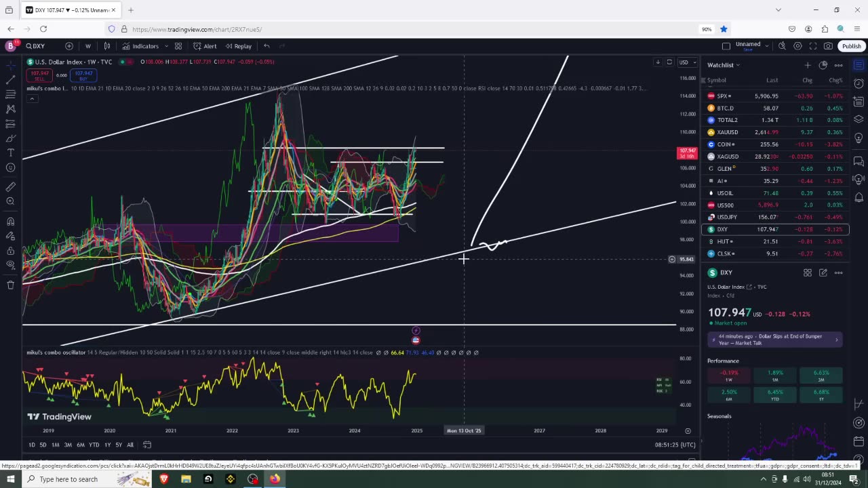Open indicator templates grid icon
The height and width of the screenshot is (488, 868).
click(x=178, y=46)
